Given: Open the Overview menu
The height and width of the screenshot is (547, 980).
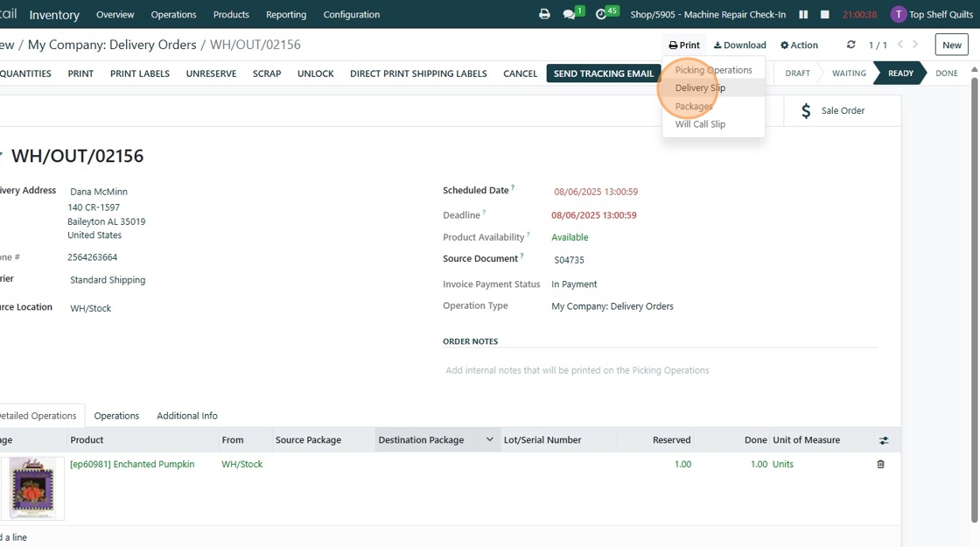Looking at the screenshot, I should tap(115, 14).
